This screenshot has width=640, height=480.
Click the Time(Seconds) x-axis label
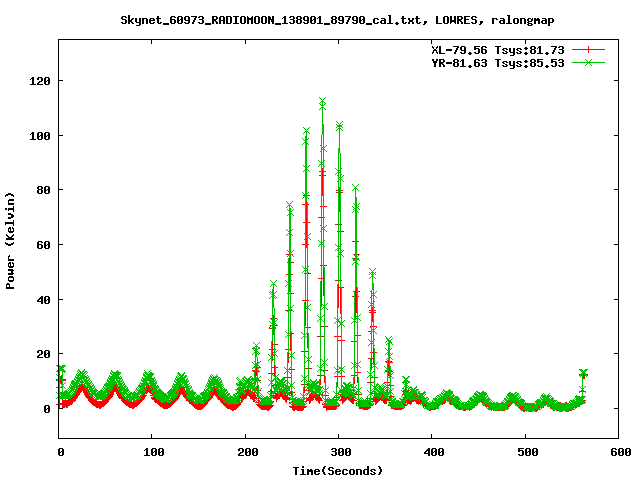click(x=339, y=470)
